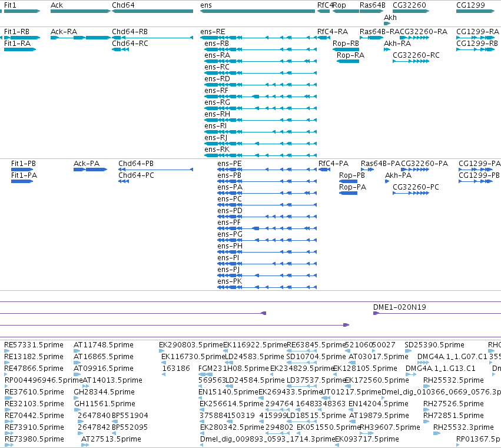Viewport: 501px width, 448px height.
Task: Click the DMG4A.1_1.G13.C1 label
Action: (x=440, y=369)
